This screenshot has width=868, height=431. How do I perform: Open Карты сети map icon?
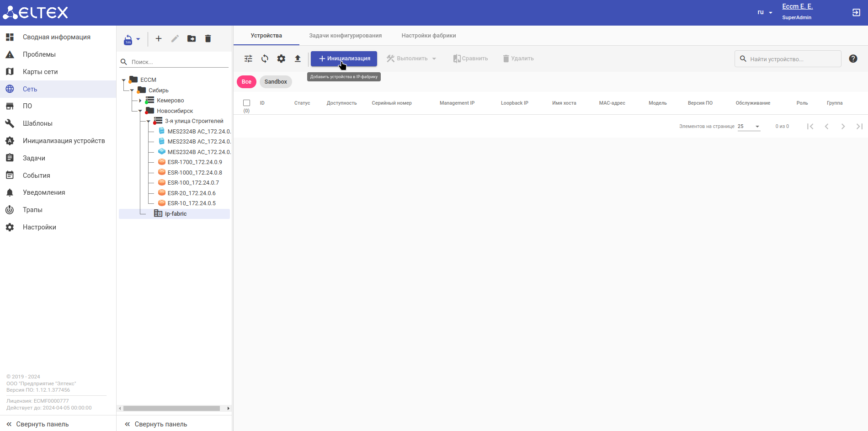pos(10,72)
